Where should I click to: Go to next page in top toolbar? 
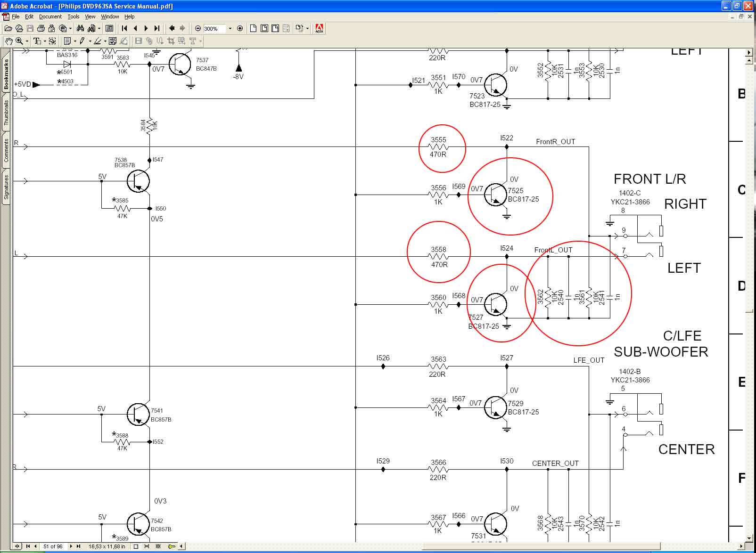[146, 28]
